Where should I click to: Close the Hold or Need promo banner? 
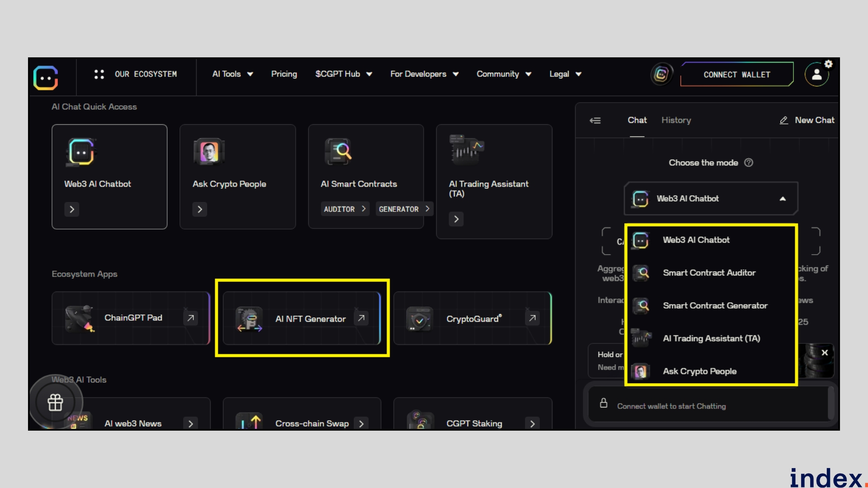pos(825,352)
